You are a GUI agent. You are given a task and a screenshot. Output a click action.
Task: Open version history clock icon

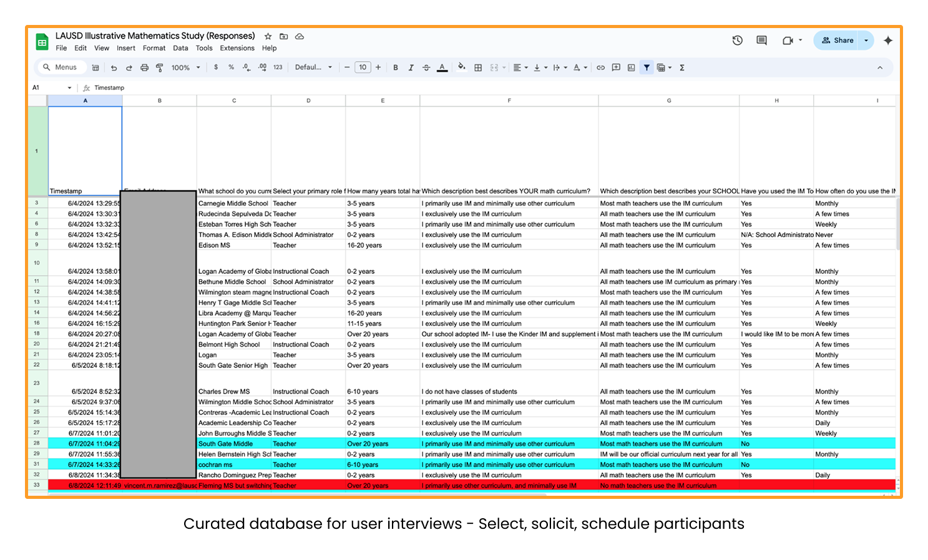click(737, 41)
